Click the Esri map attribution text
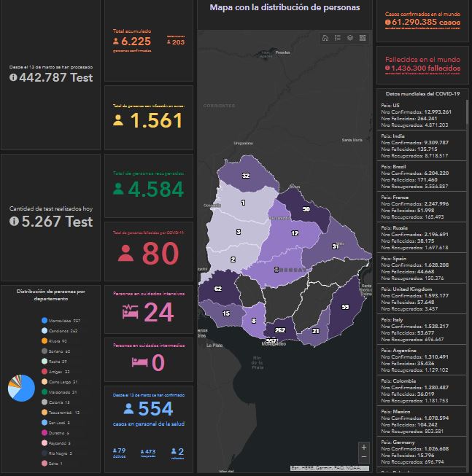Image resolution: width=472 pixels, height=476 pixels. (314, 467)
